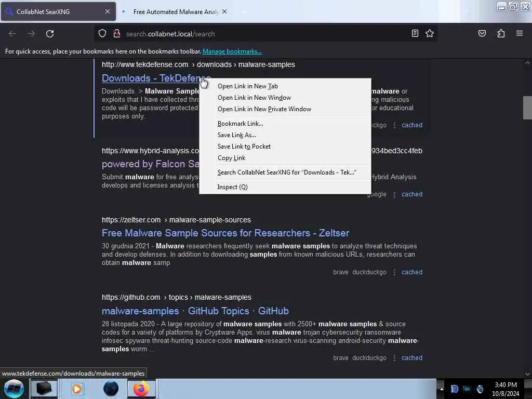Search CollabNet SearXNG for Downloads - Tek
This screenshot has width=532, height=399.
[x=285, y=172]
